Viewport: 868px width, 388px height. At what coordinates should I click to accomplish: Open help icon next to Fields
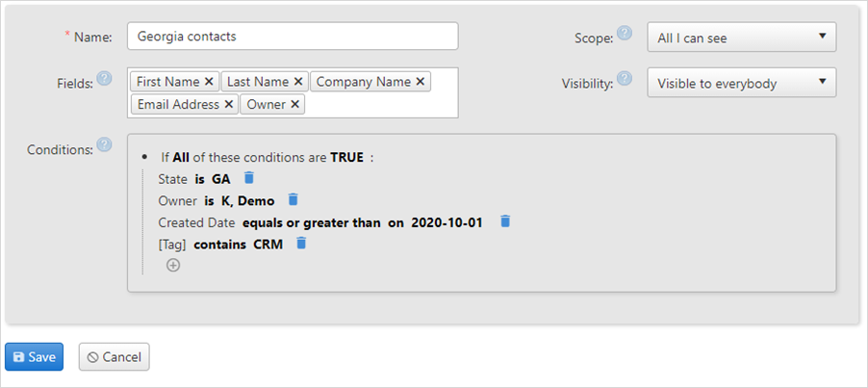[104, 79]
